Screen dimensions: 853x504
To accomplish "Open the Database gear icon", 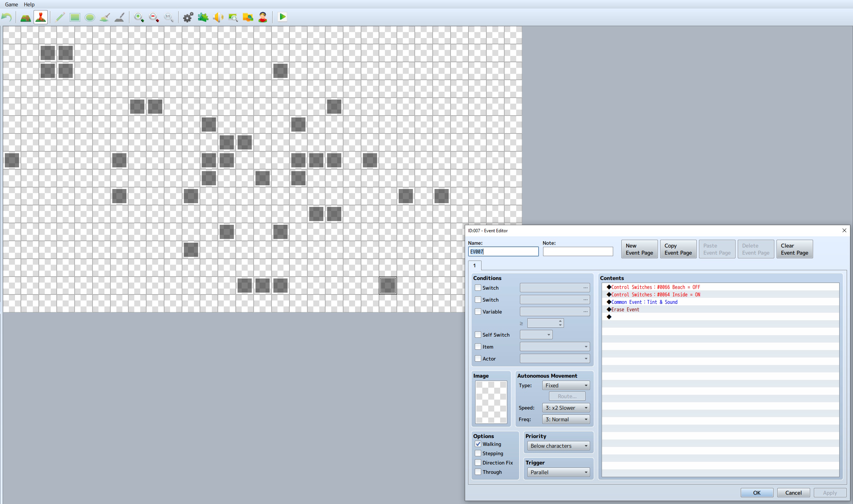I will pyautogui.click(x=188, y=17).
